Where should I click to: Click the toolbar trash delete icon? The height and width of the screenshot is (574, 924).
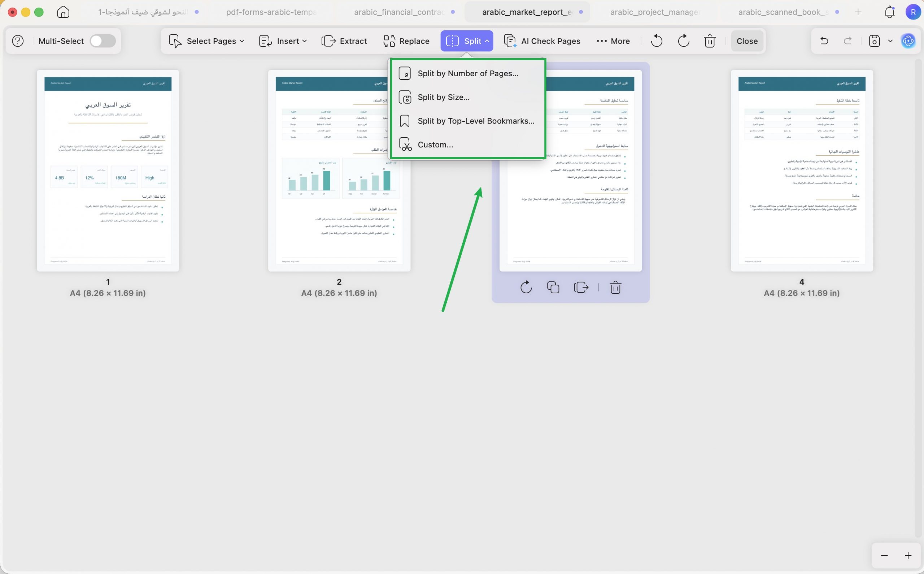click(710, 41)
